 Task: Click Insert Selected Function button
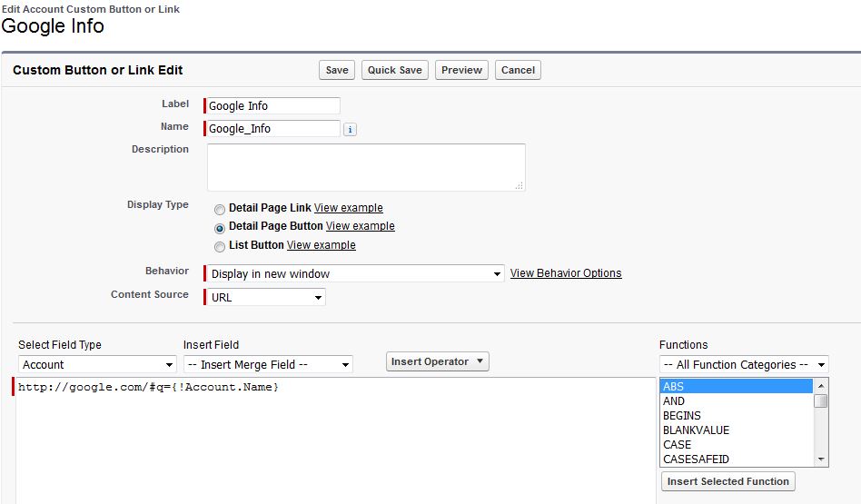pyautogui.click(x=727, y=481)
